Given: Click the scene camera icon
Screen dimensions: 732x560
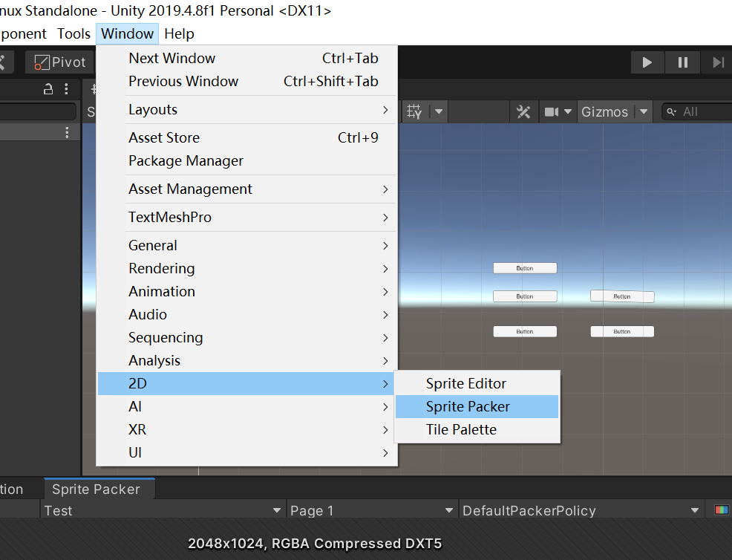Looking at the screenshot, I should [x=552, y=111].
